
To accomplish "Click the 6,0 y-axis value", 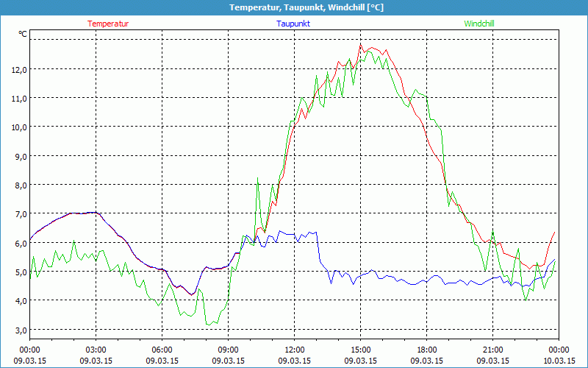I will pos(21,243).
